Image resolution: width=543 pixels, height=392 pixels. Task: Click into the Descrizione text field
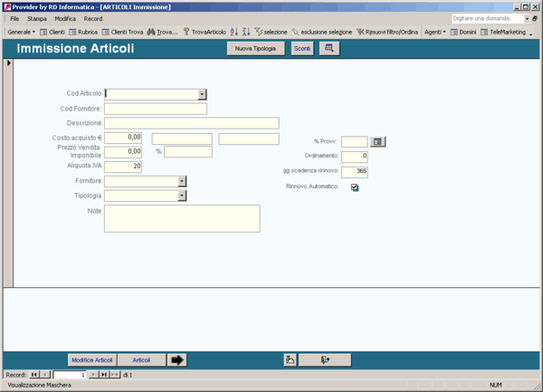point(192,123)
